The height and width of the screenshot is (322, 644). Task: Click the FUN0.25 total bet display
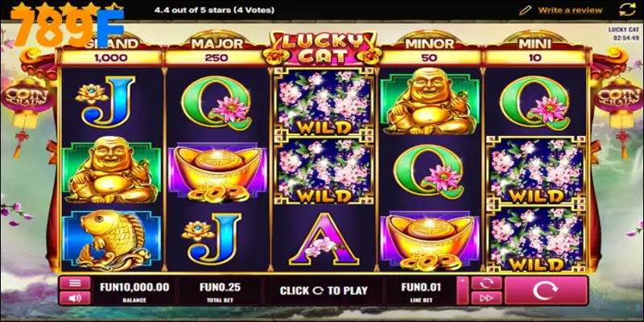tap(220, 291)
